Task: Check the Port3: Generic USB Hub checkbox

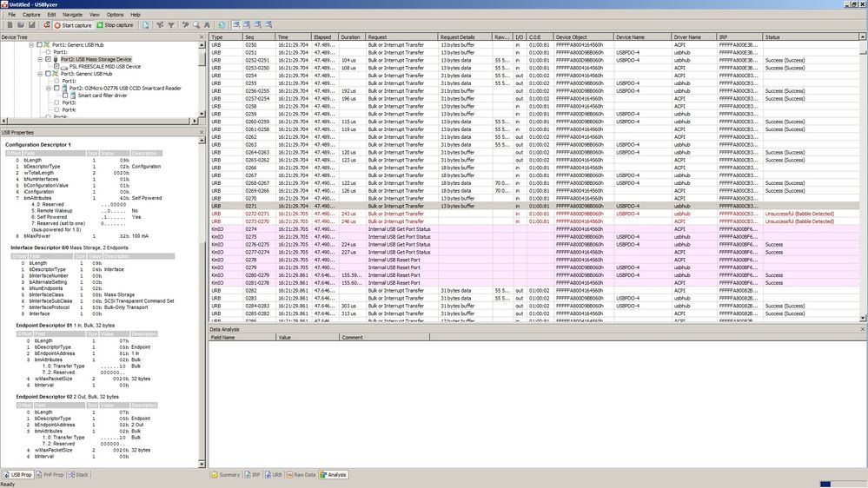Action: tap(48, 74)
